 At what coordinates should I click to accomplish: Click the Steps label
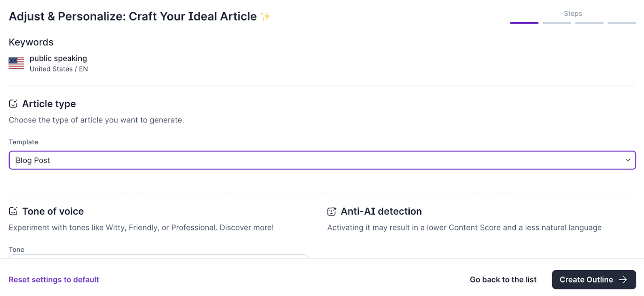tap(573, 13)
